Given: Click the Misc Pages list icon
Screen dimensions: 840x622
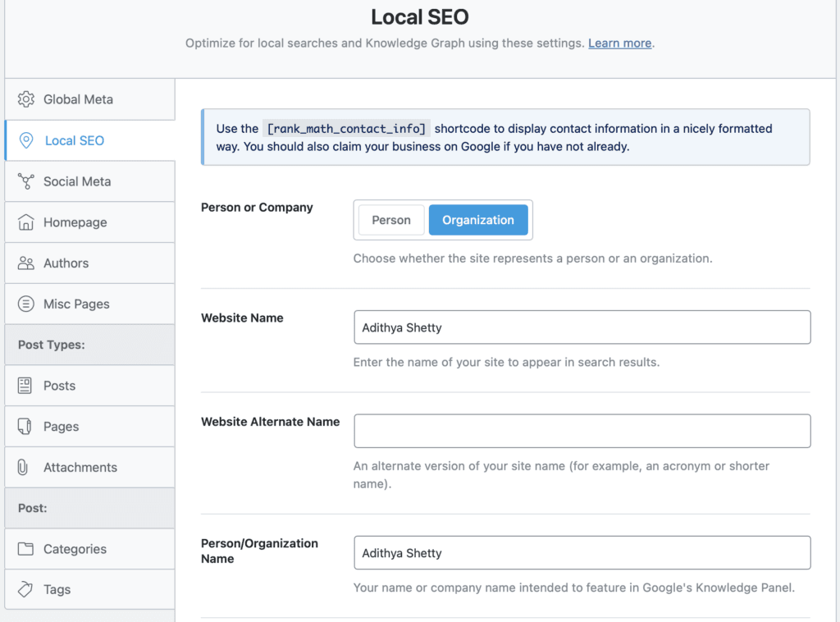Looking at the screenshot, I should tap(25, 304).
